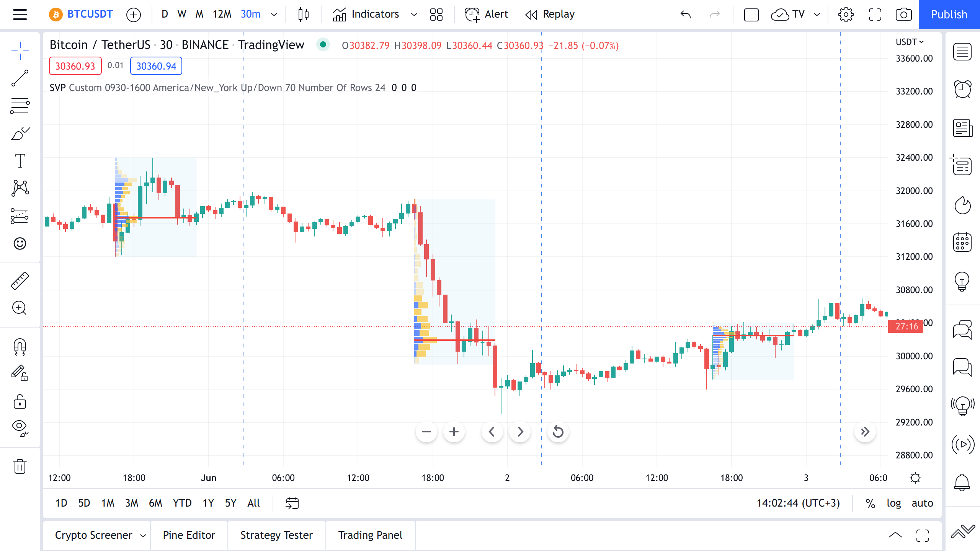Switch to the Pine Editor tab
The height and width of the screenshot is (551, 980).
coord(189,535)
